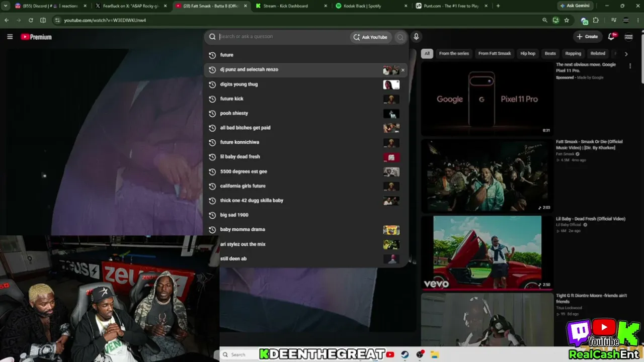Image resolution: width=644 pixels, height=362 pixels.
Task: Open the Steam icon in the taskbar
Action: [x=405, y=354]
